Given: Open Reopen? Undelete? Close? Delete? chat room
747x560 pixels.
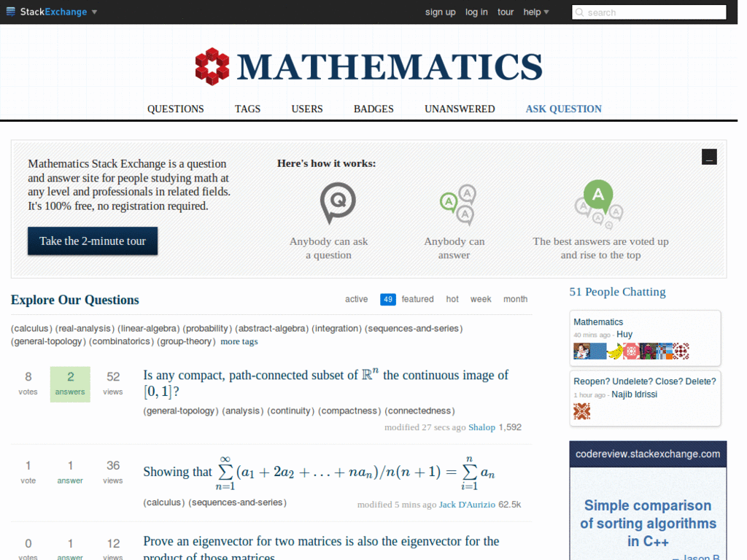Looking at the screenshot, I should (645, 381).
